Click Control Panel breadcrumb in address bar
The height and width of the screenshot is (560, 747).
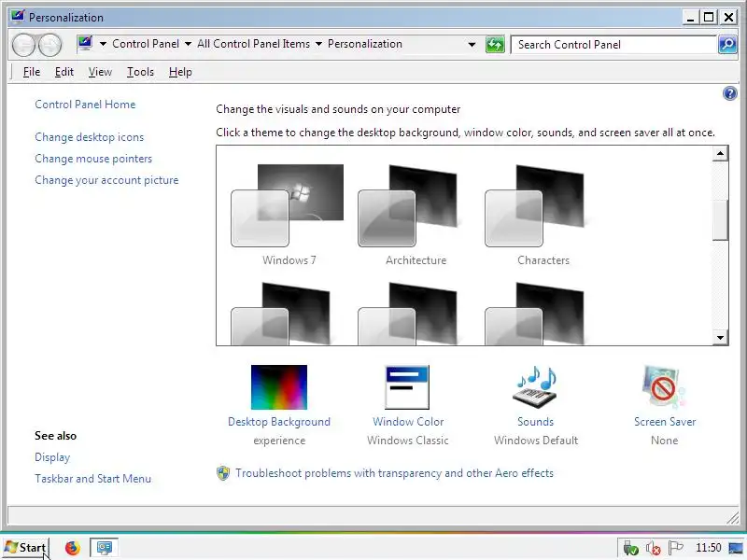click(146, 44)
